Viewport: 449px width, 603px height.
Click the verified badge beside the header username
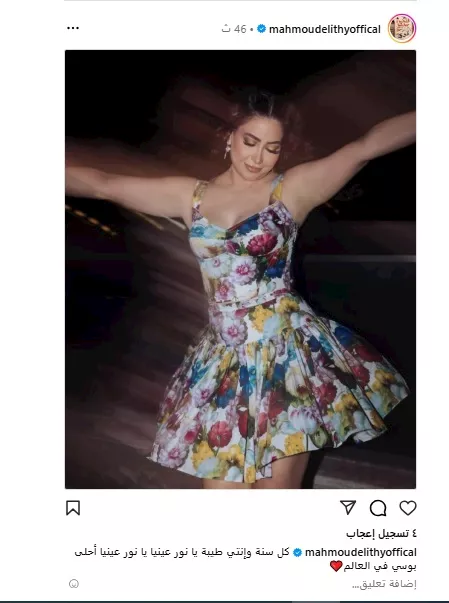261,29
